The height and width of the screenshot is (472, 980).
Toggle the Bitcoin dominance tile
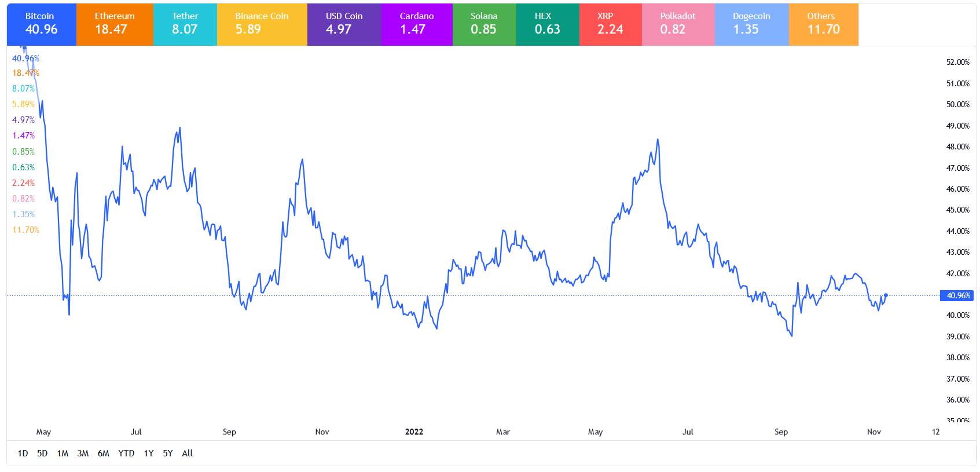coord(41,24)
